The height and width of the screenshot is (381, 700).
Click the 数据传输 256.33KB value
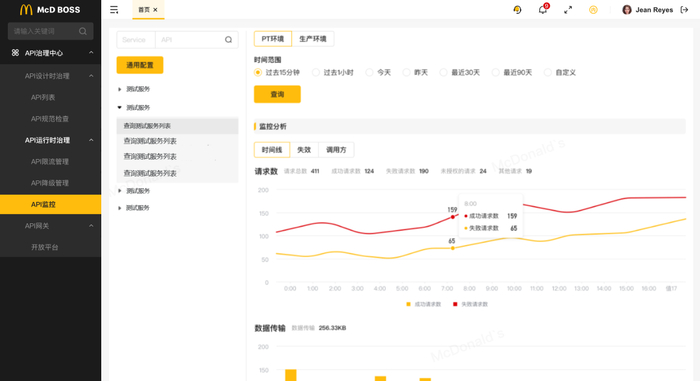point(332,328)
